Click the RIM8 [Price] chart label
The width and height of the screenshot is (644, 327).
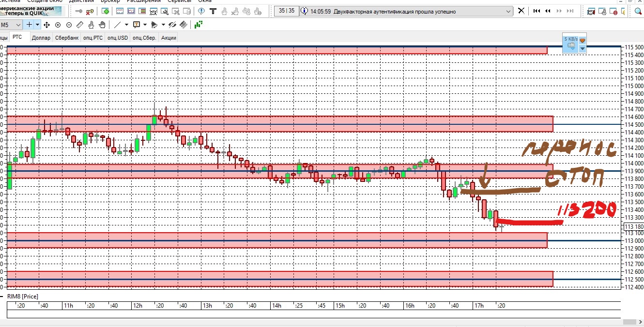click(22, 296)
